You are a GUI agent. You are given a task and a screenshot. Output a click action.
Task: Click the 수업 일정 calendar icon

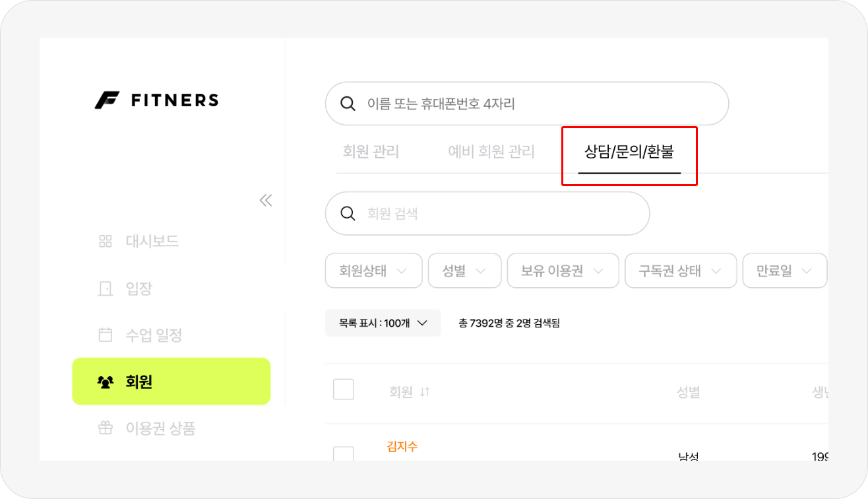click(x=106, y=335)
